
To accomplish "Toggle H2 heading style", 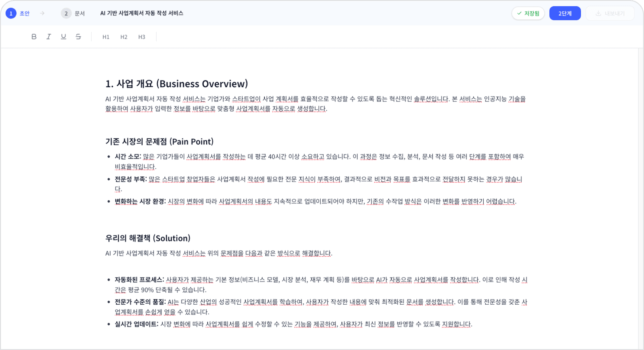I will [124, 37].
